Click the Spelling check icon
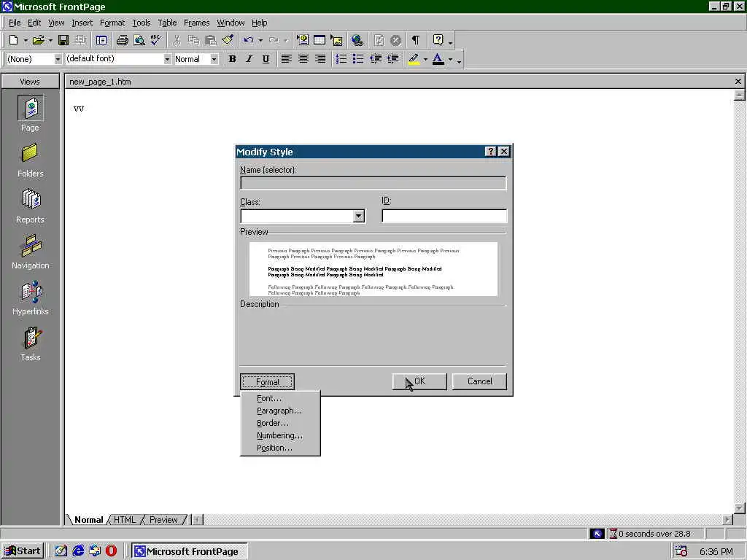 pyautogui.click(x=156, y=41)
